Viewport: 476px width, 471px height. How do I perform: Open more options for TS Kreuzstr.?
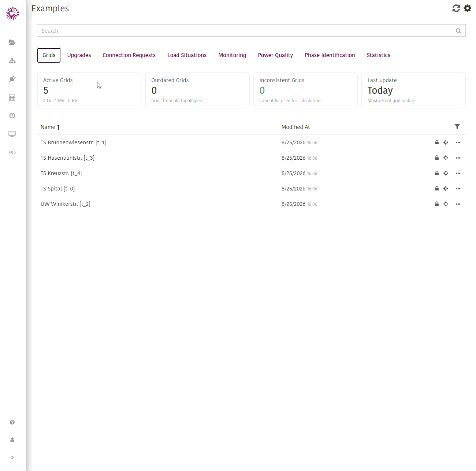458,173
